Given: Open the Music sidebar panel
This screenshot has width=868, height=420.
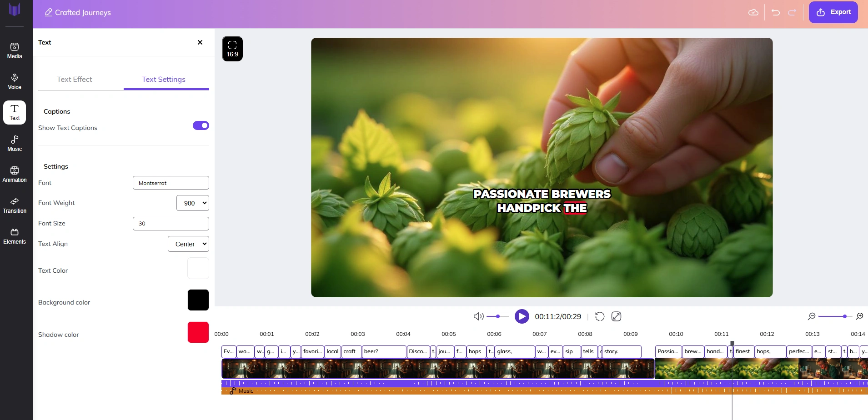Looking at the screenshot, I should tap(15, 143).
